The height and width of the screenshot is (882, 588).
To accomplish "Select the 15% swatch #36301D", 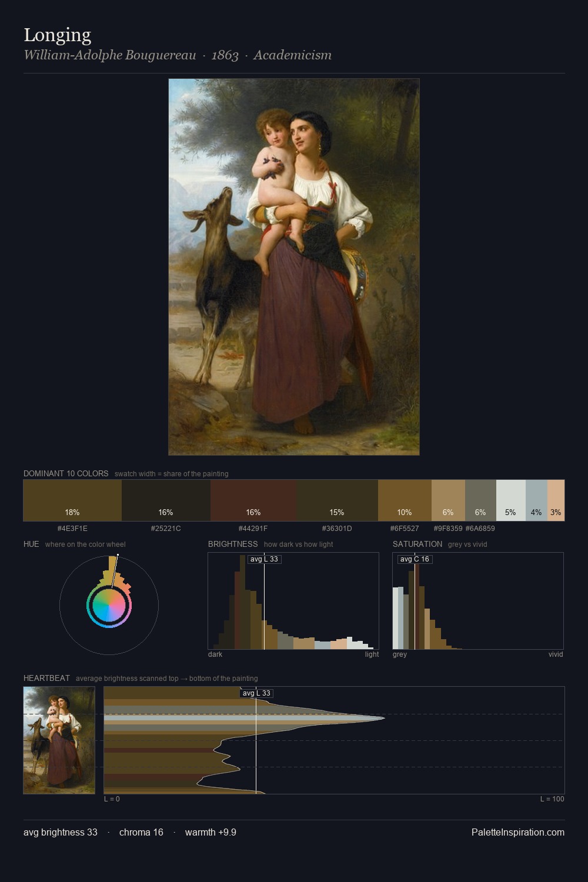I will pos(337,500).
